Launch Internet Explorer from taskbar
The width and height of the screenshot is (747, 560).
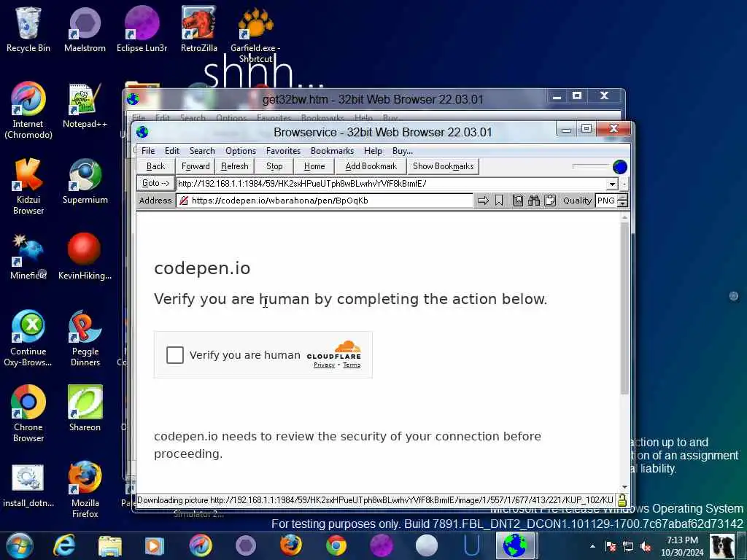(64, 545)
